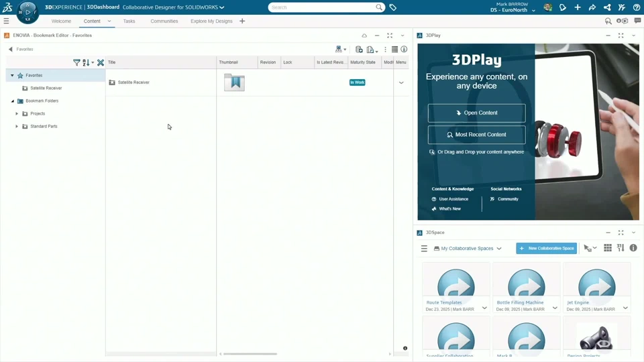The image size is (644, 362).
Task: Collapse the Favorites tree node
Action: [12, 76]
